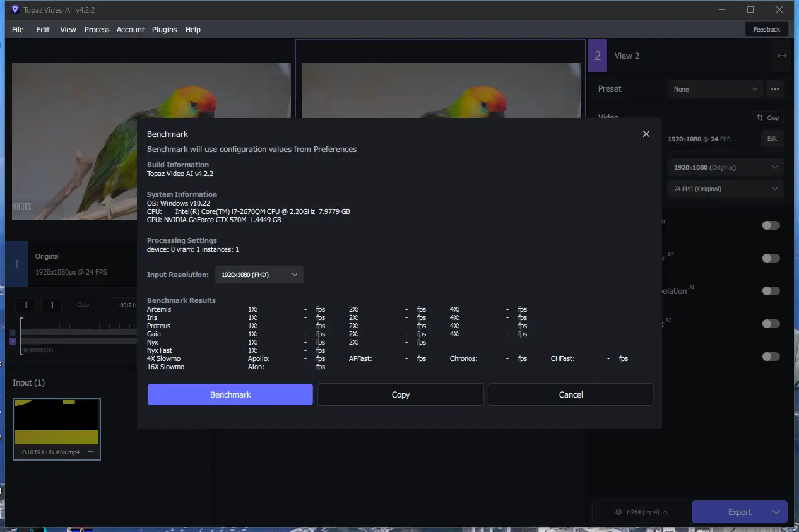Select the number 1 Original view tab

coord(16,264)
